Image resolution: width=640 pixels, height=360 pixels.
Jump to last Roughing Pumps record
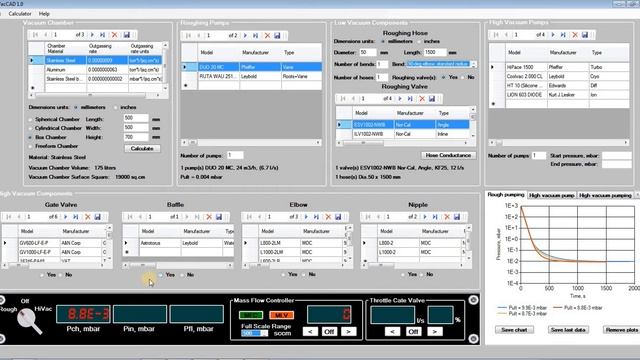click(256, 36)
